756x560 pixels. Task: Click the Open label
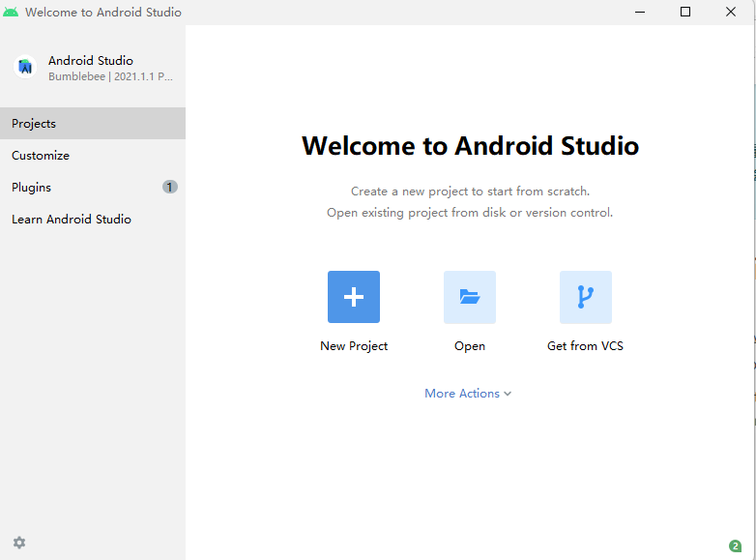[470, 346]
